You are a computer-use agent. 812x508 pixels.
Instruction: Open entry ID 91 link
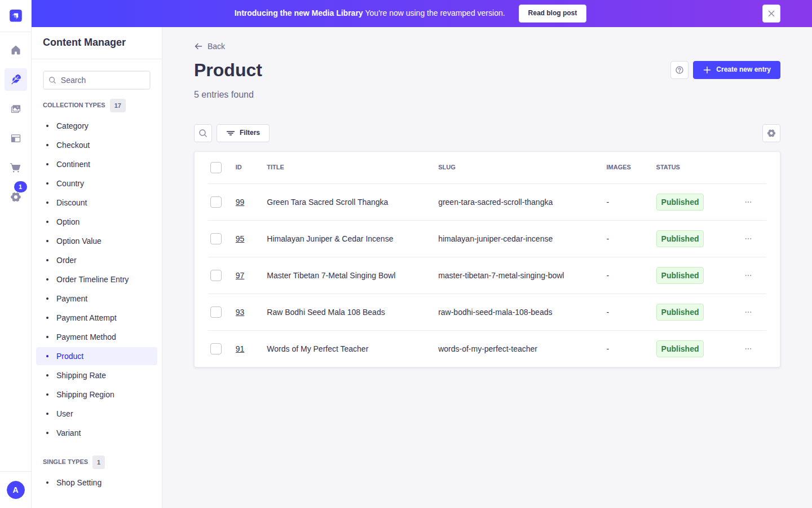240,349
